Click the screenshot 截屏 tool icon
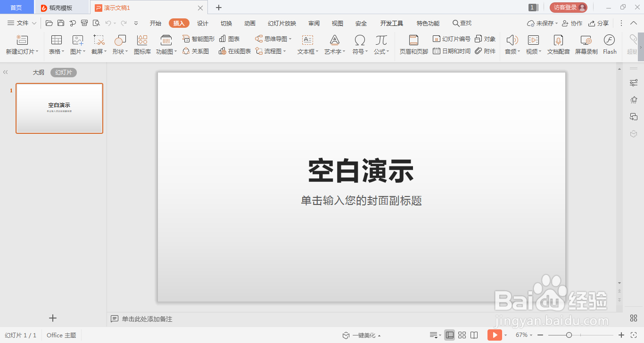Image resolution: width=644 pixels, height=343 pixels. tap(99, 40)
